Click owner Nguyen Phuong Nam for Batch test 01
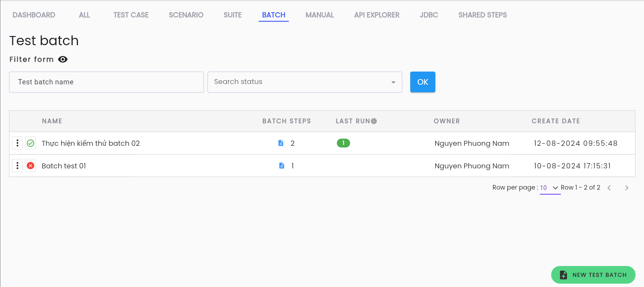 (x=472, y=166)
